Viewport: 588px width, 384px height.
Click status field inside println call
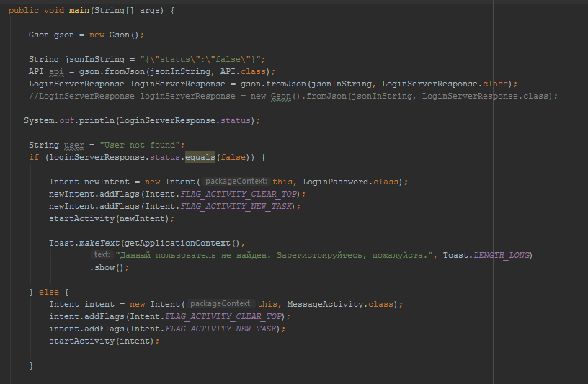pyautogui.click(x=235, y=120)
